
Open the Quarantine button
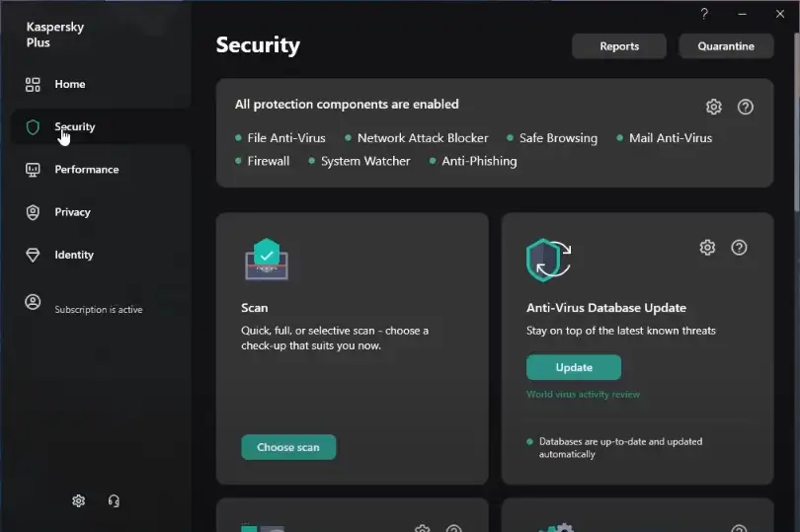726,46
